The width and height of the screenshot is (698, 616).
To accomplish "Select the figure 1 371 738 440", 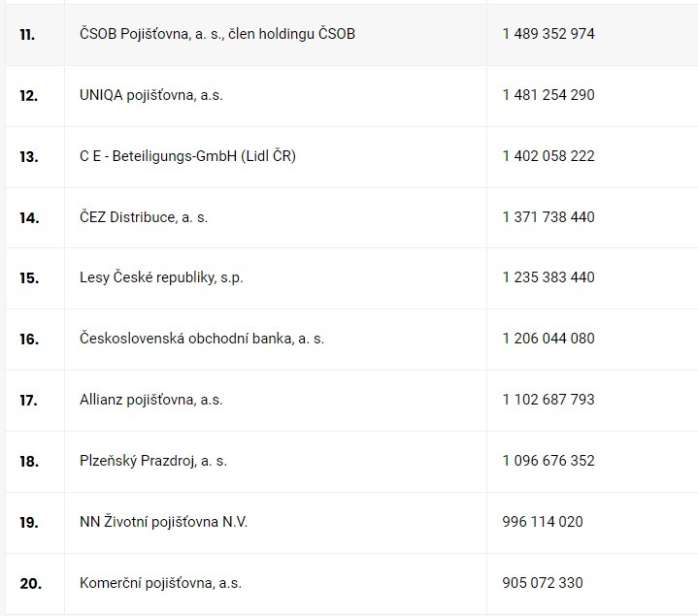I will [548, 217].
